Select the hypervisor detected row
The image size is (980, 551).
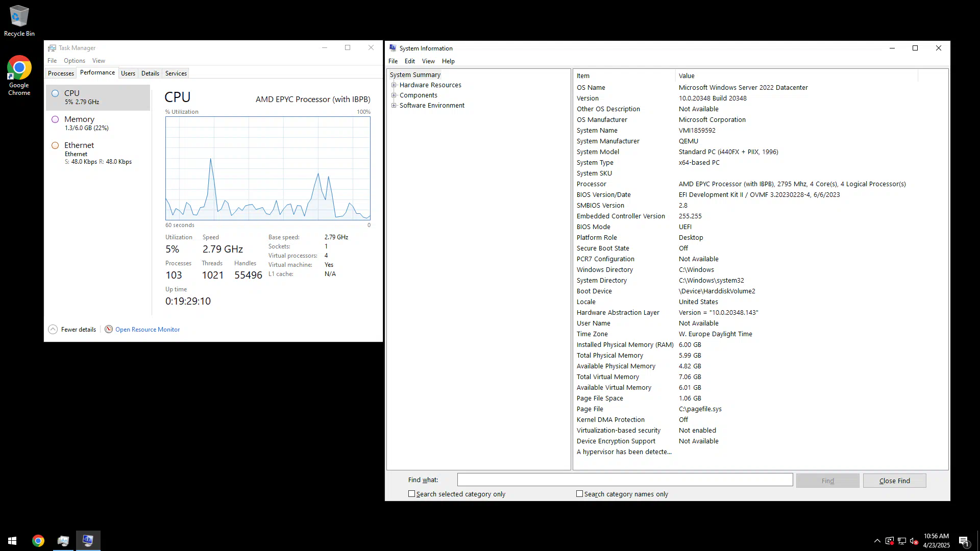tap(745, 452)
